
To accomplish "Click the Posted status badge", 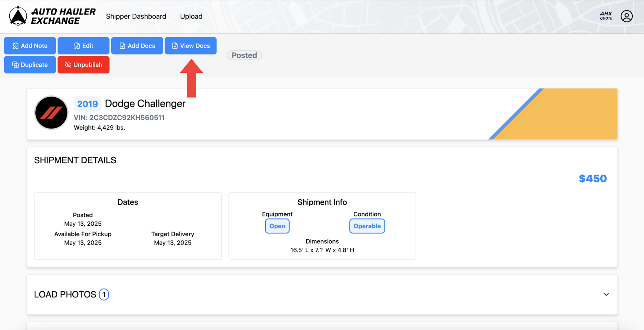I will click(x=244, y=55).
